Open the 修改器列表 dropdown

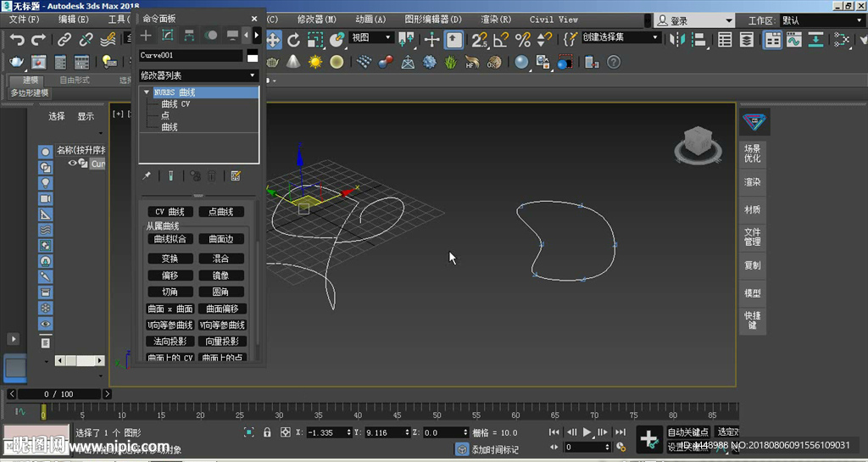coord(198,75)
